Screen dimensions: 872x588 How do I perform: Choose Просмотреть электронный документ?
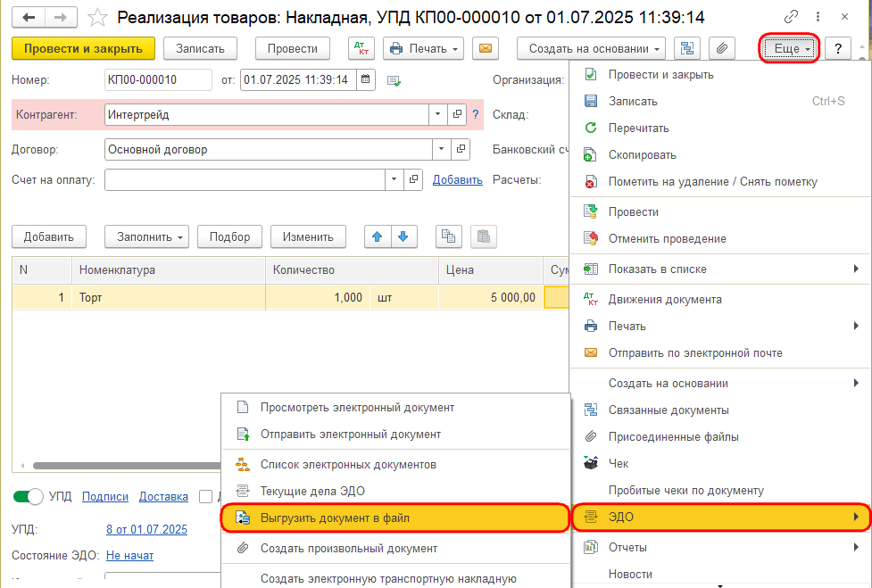pos(396,408)
